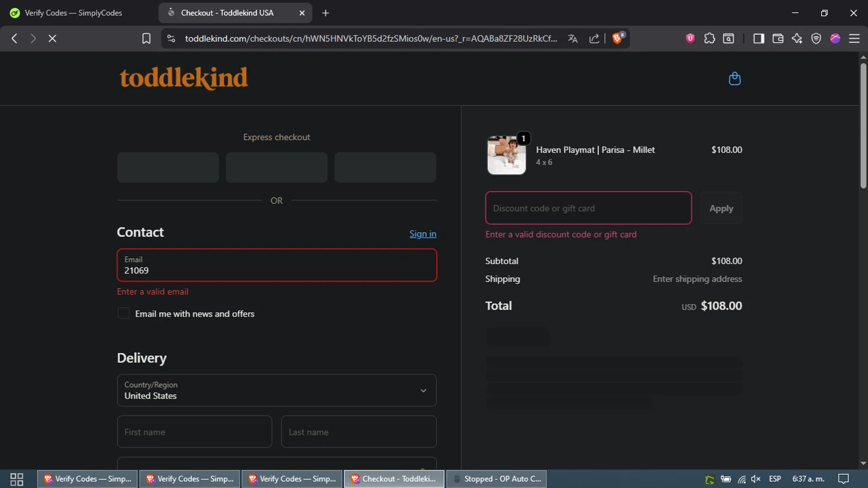Stop page loading with the X button
The height and width of the screenshot is (488, 868).
tap(52, 38)
